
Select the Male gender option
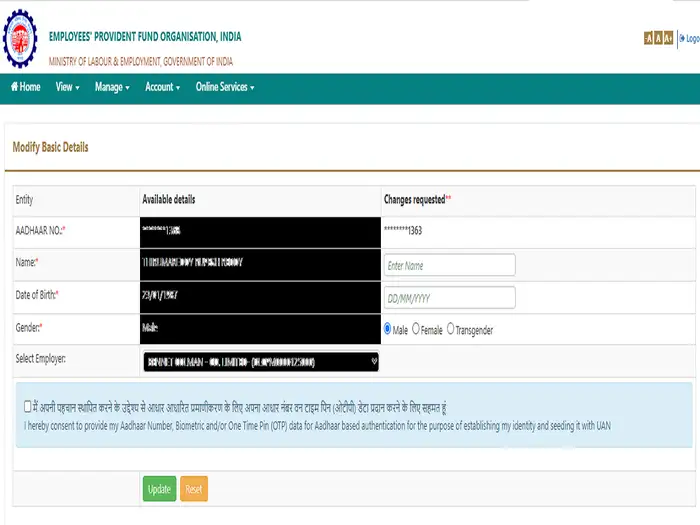[388, 329]
